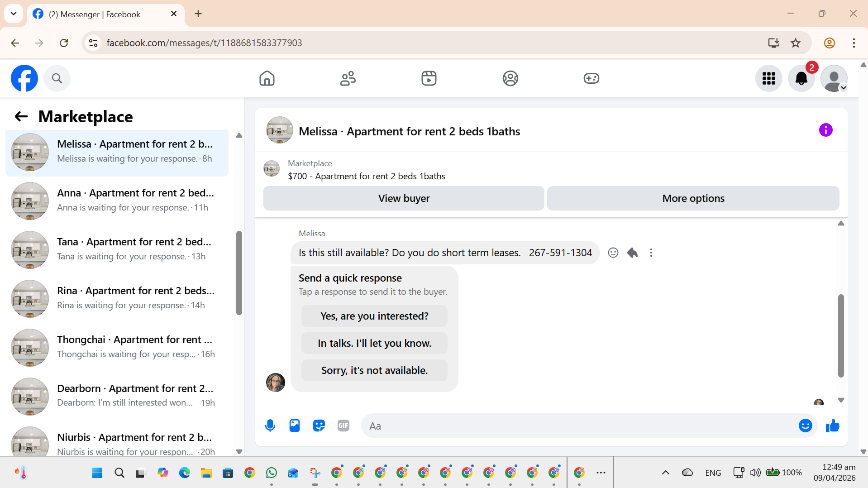
Task: Record a voice clip with microphone icon
Action: click(270, 426)
